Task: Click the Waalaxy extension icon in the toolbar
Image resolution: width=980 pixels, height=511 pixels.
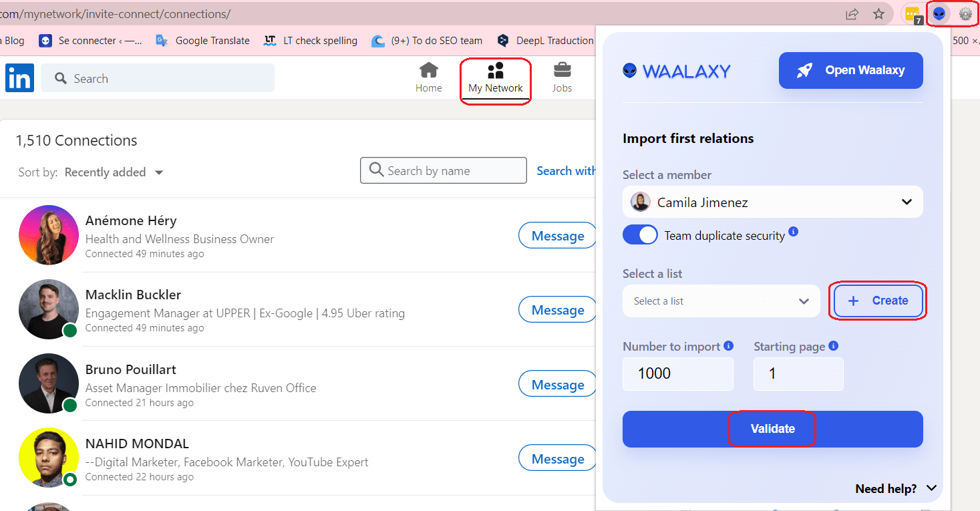Action: pos(939,13)
